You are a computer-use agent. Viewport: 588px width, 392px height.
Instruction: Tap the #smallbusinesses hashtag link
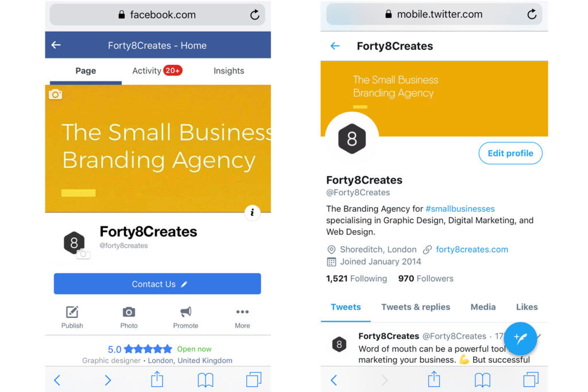[460, 208]
